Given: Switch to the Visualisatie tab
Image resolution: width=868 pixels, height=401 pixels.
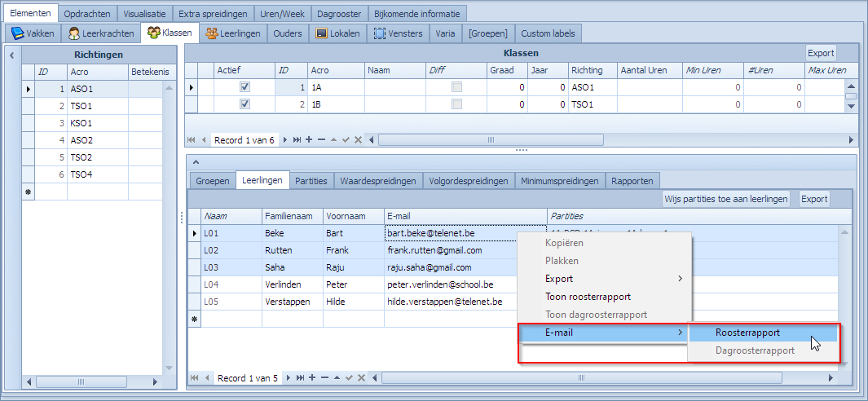Looking at the screenshot, I should click(x=144, y=13).
